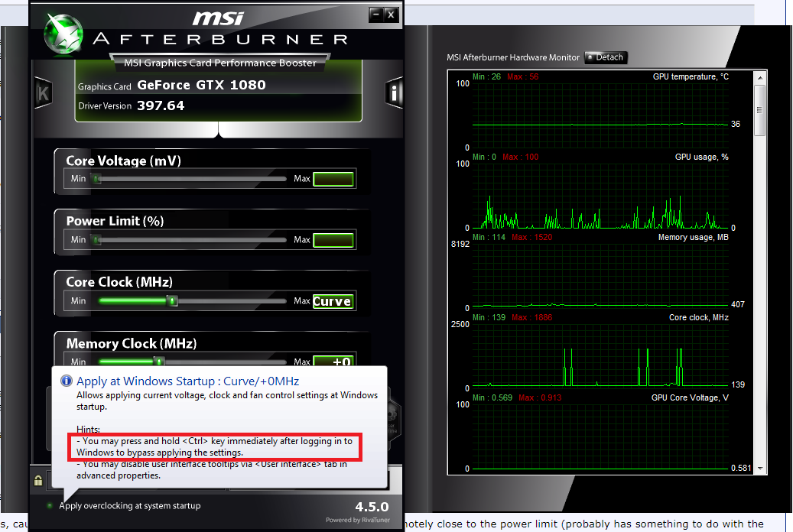Click the hardware monitor scroll up arrow

click(759, 78)
